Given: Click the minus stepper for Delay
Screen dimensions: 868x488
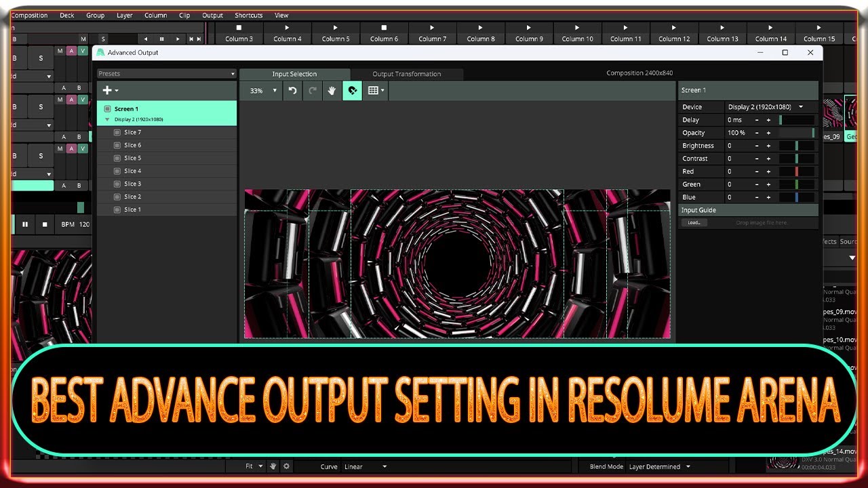Looking at the screenshot, I should coord(757,120).
